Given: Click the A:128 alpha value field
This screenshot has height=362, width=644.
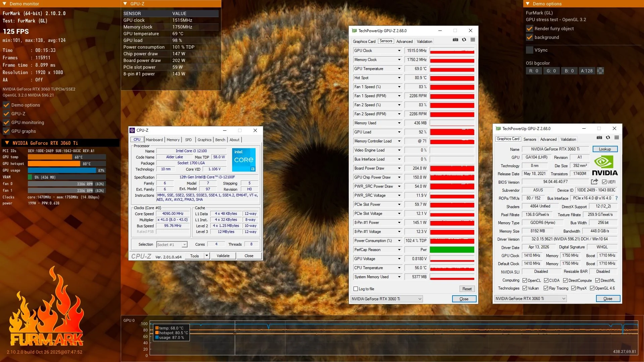Looking at the screenshot, I should (587, 71).
